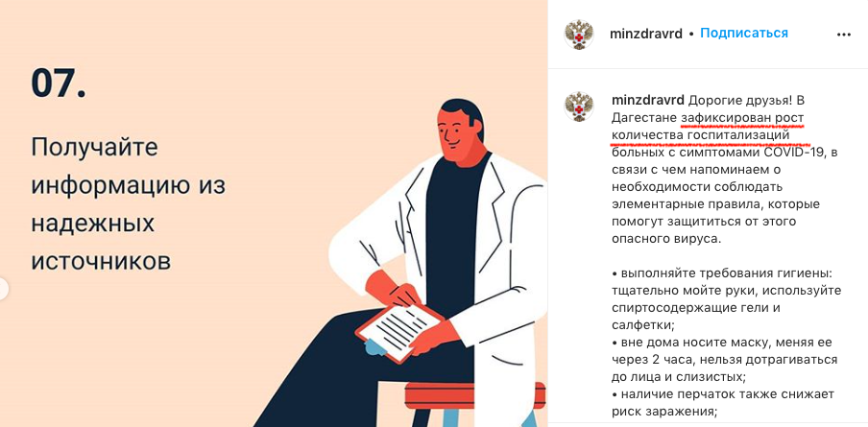868x427 pixels.
Task: Click the clipboard held by the doctor
Action: (x=400, y=329)
